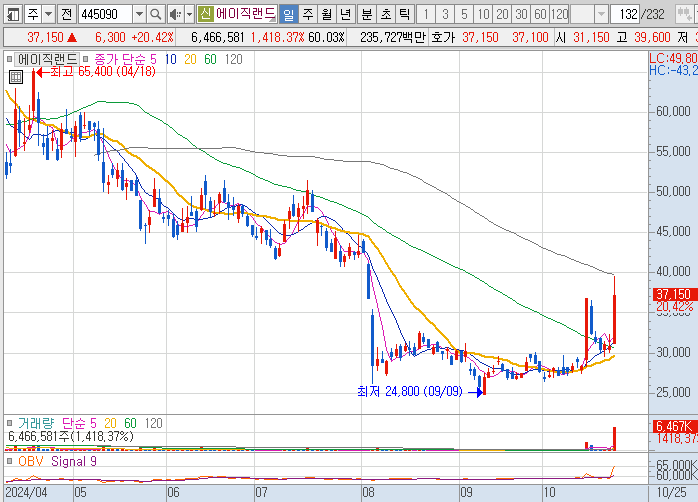Click the high price 39,600
Image resolution: width=698 pixels, height=502 pixels.
[652, 37]
